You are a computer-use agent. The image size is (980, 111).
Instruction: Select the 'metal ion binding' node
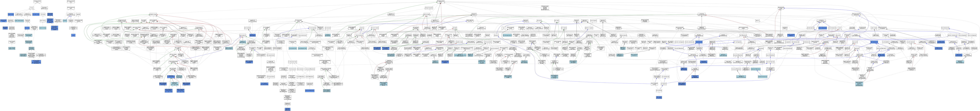(x=43, y=28)
